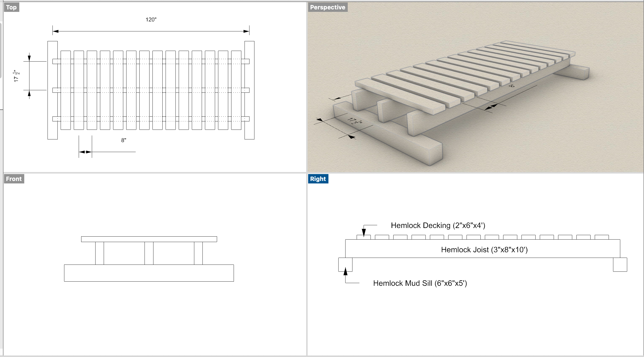Image resolution: width=644 pixels, height=357 pixels.
Task: Select the Hemlock Decking (2"x6"x4') annotation
Action: (x=438, y=225)
